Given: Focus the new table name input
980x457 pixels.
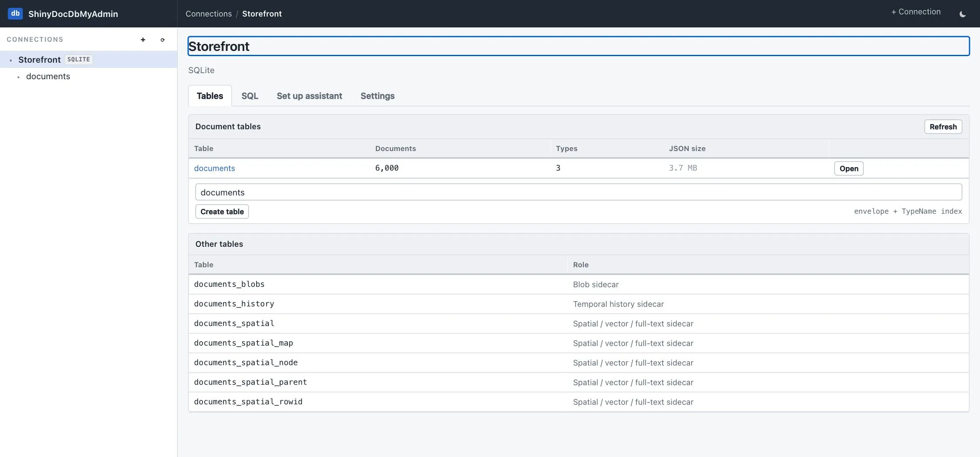Looking at the screenshot, I should coord(578,192).
